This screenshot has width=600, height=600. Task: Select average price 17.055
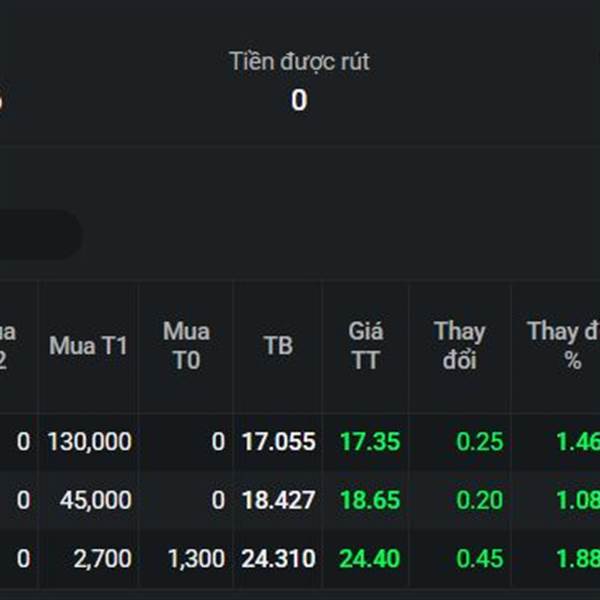click(x=278, y=442)
